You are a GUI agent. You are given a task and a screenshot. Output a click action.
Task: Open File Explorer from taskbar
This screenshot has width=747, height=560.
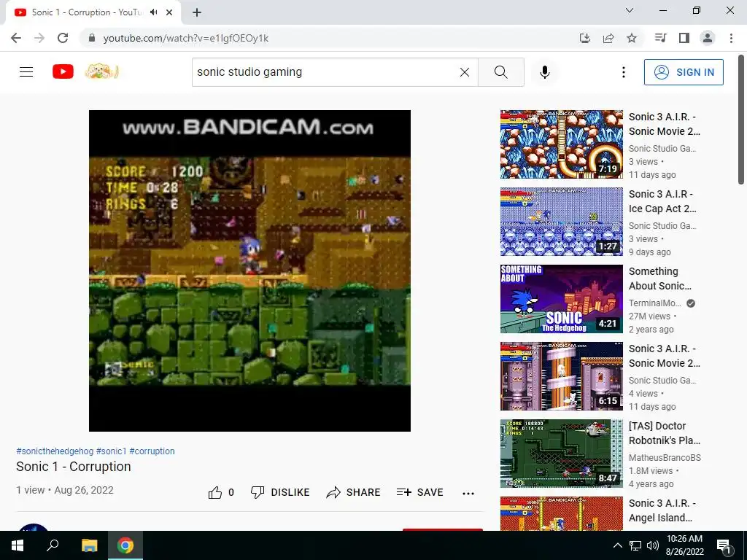point(89,545)
